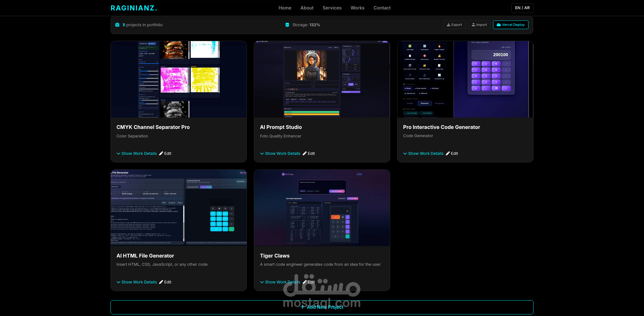
Task: Click the Export button
Action: (x=454, y=25)
